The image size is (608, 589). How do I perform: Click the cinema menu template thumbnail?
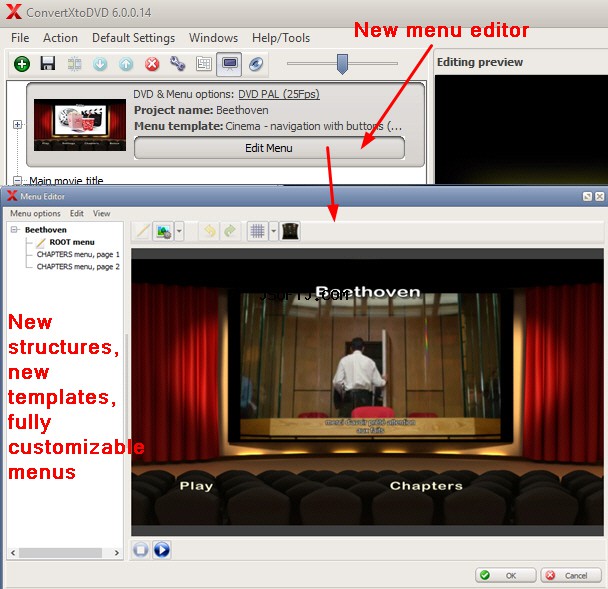(80, 125)
